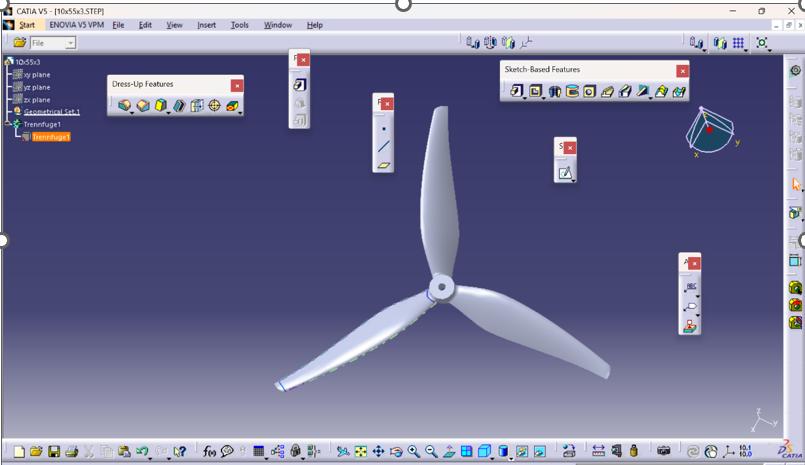Select the Rib tool in Sketch-Based Features
This screenshot has height=465, width=805.
(x=607, y=91)
